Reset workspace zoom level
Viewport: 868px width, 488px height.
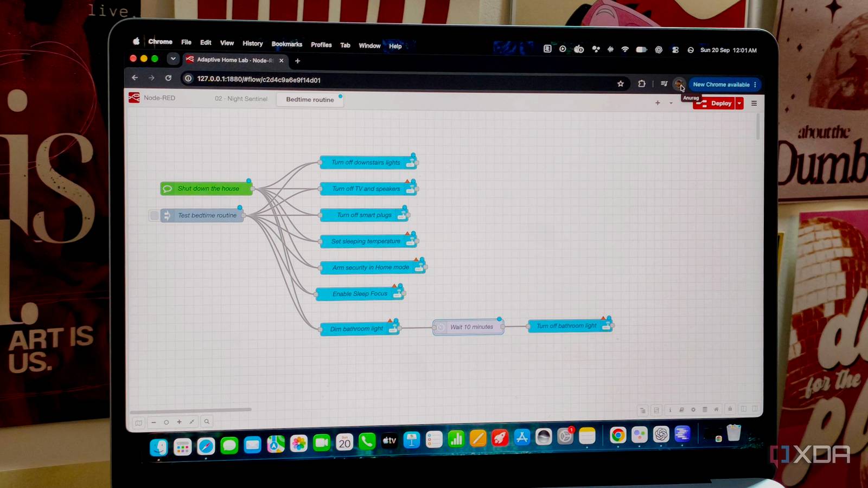[x=166, y=422]
